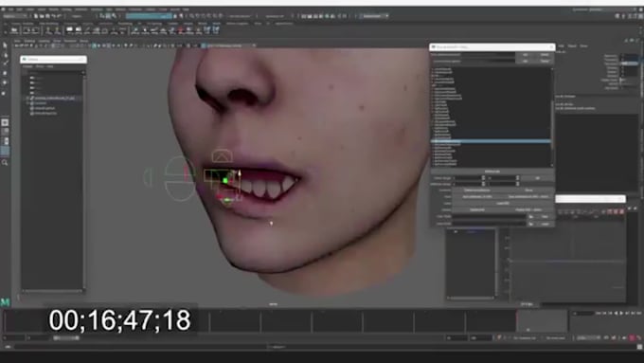Click the first spinner in dialog range row

483,177
